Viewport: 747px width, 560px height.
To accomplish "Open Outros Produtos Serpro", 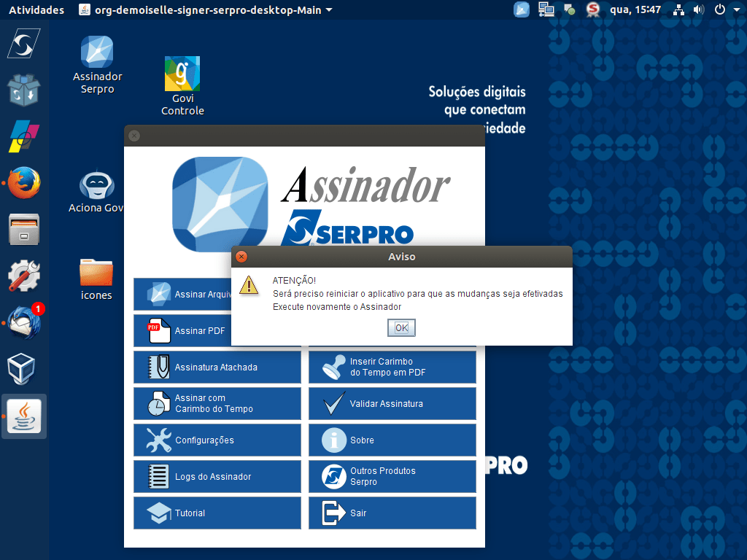I will (x=392, y=476).
